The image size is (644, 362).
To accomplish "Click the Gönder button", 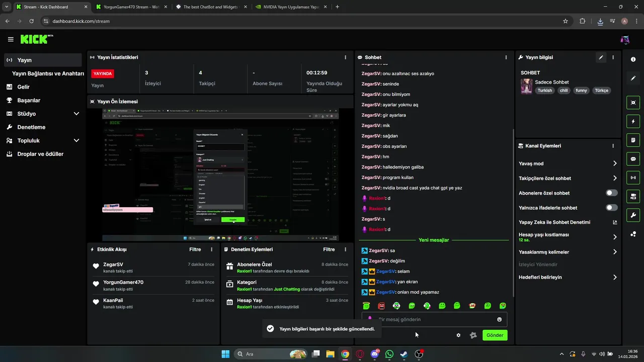I will (x=495, y=335).
